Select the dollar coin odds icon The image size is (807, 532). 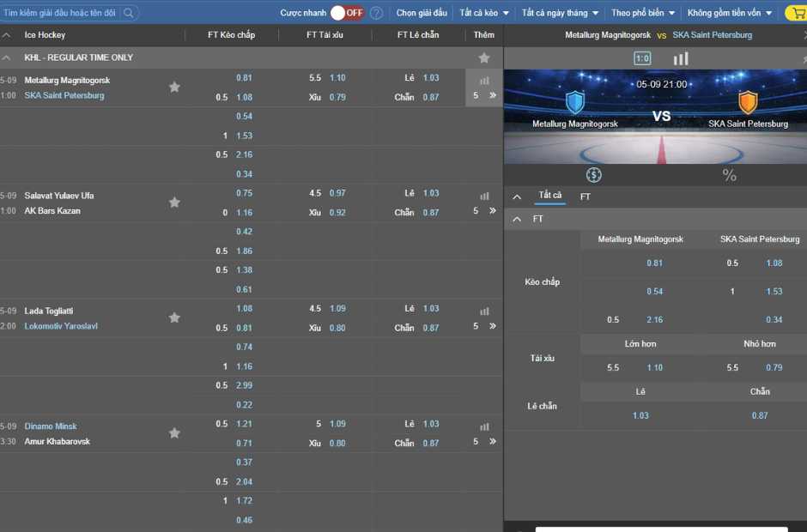[x=593, y=175]
